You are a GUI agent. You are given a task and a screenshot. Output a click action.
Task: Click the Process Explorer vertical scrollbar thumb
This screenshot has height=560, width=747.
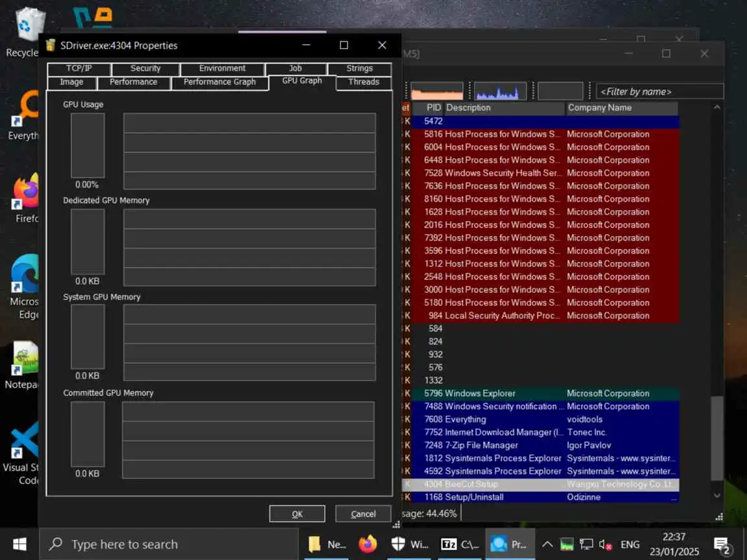pyautogui.click(x=717, y=438)
